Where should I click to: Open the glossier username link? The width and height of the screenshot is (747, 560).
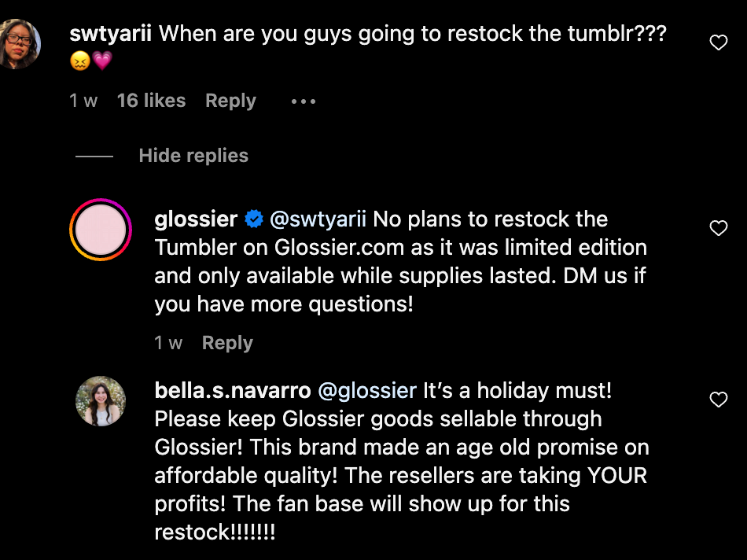coord(196,219)
